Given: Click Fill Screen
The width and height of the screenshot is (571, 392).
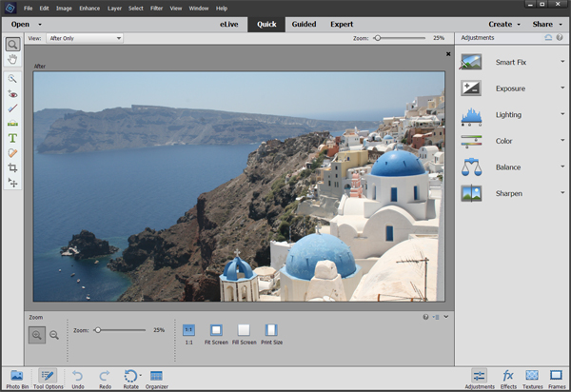Looking at the screenshot, I should pyautogui.click(x=244, y=334).
